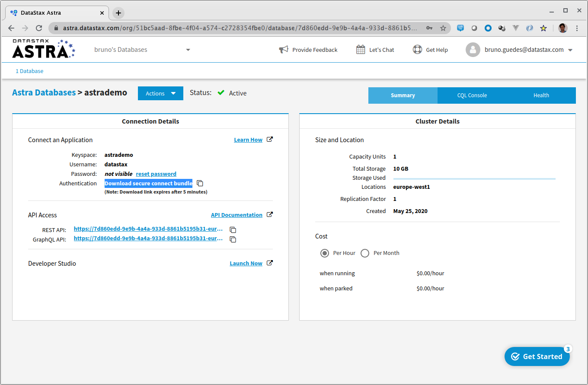Switch to the Summary tab
The height and width of the screenshot is (385, 588).
[403, 95]
